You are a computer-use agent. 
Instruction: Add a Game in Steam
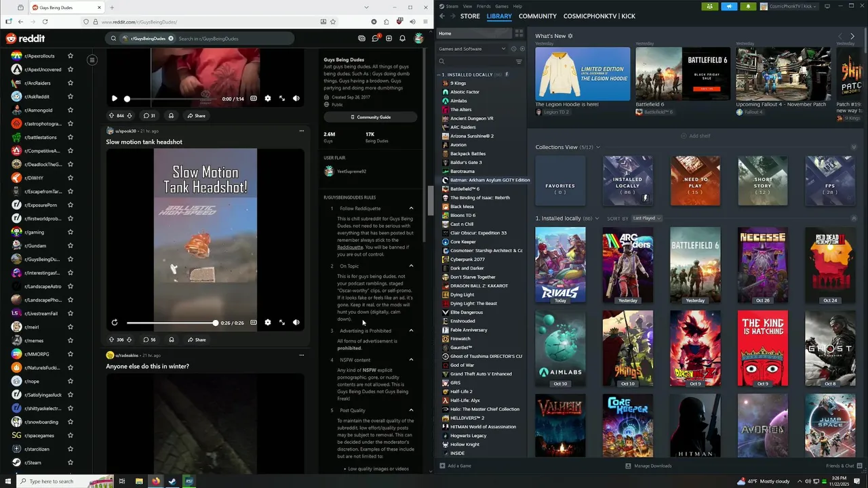pos(455,466)
